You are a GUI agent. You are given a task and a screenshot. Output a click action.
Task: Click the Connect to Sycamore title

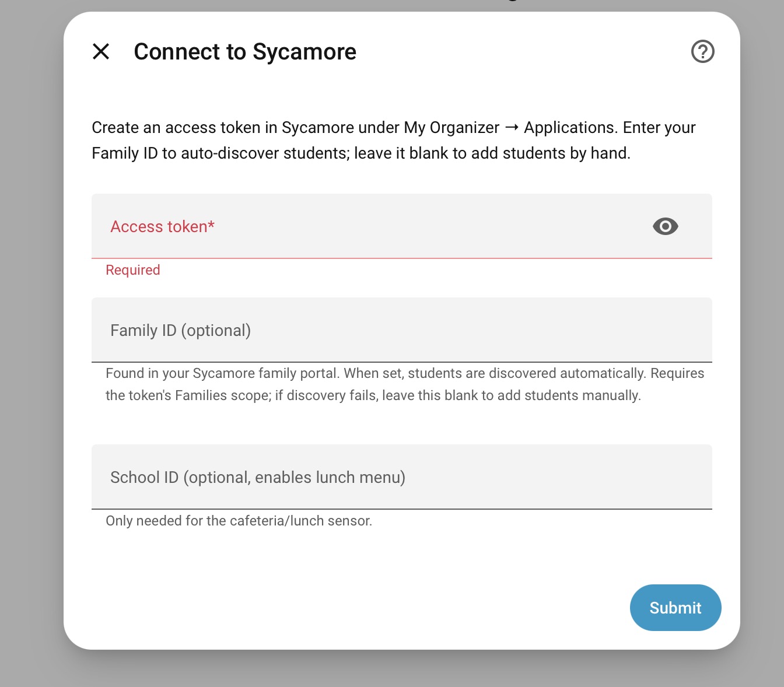tap(245, 51)
